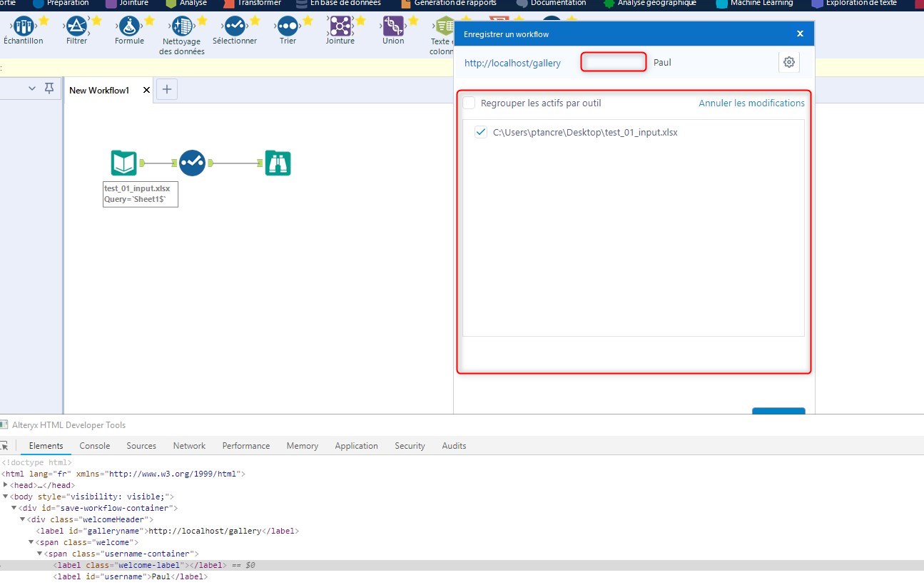Collapse the body element in DevTools
Image resolution: width=924 pixels, height=585 pixels.
pyautogui.click(x=6, y=497)
